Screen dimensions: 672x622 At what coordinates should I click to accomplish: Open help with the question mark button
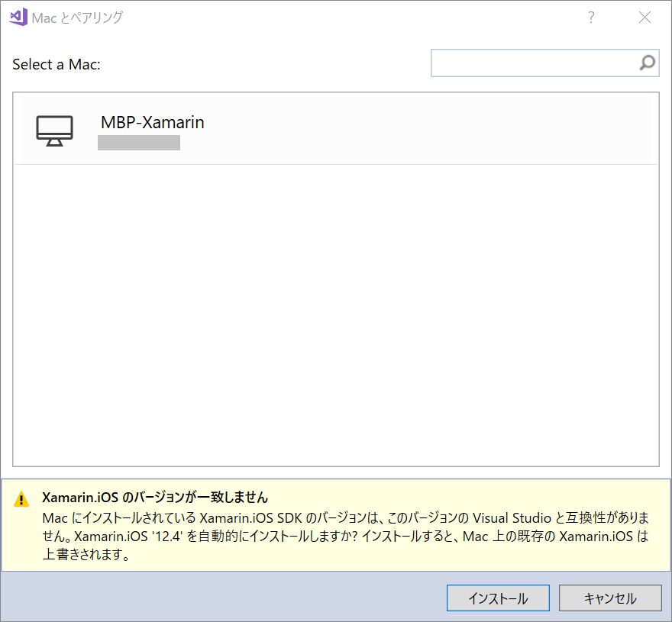click(591, 17)
